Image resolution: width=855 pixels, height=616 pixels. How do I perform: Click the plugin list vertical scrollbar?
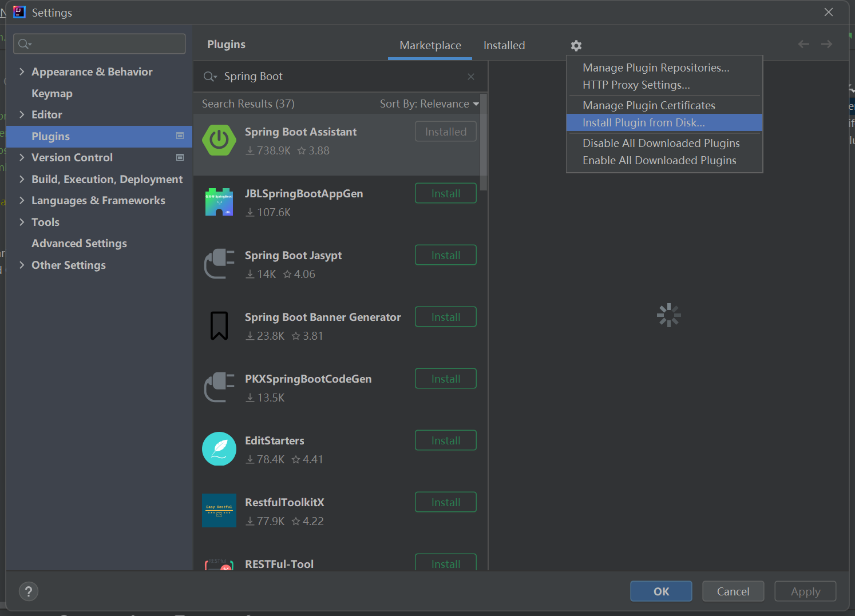click(x=484, y=143)
